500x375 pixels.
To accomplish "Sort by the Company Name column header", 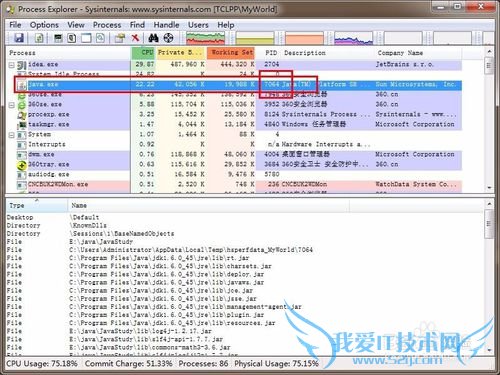I will [418, 53].
